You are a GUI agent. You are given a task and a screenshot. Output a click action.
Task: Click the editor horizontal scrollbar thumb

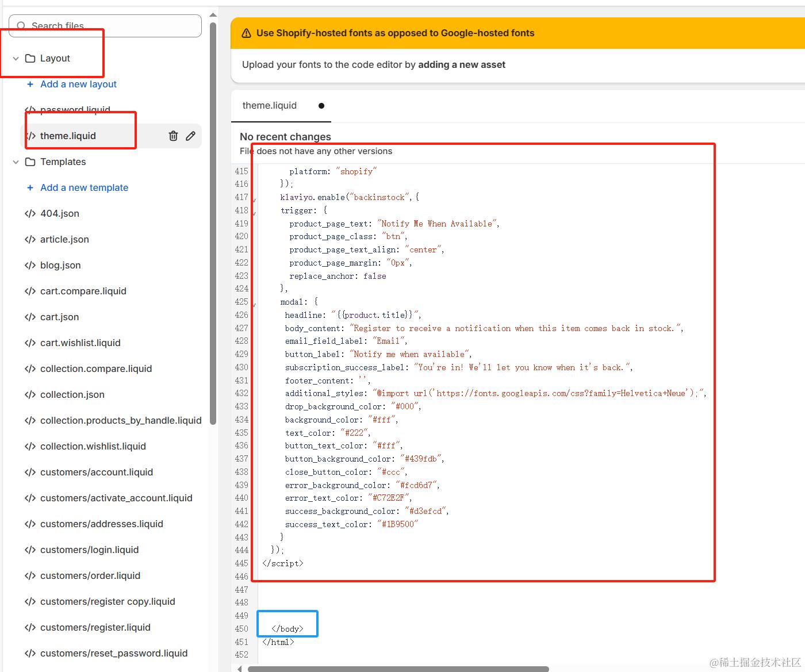point(398,669)
